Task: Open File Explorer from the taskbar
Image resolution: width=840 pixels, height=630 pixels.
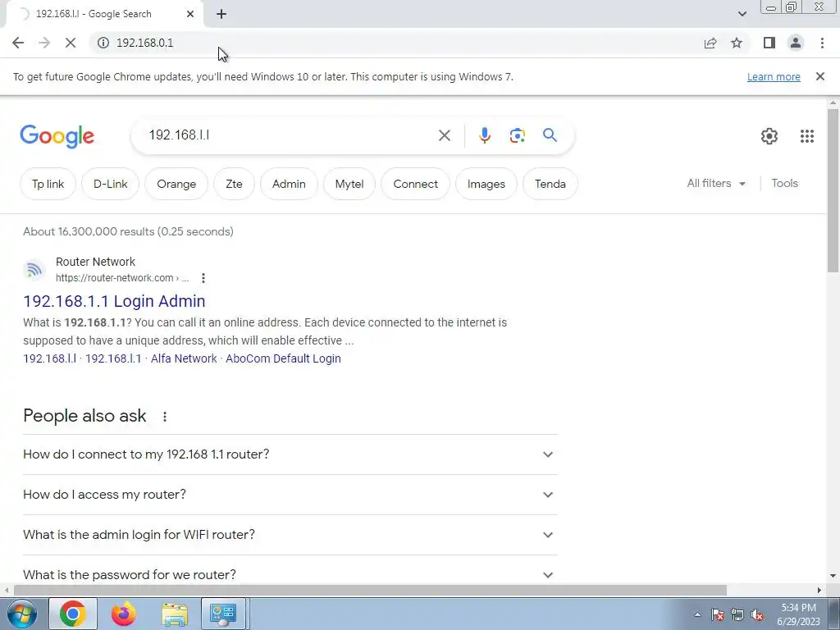Action: point(175,614)
